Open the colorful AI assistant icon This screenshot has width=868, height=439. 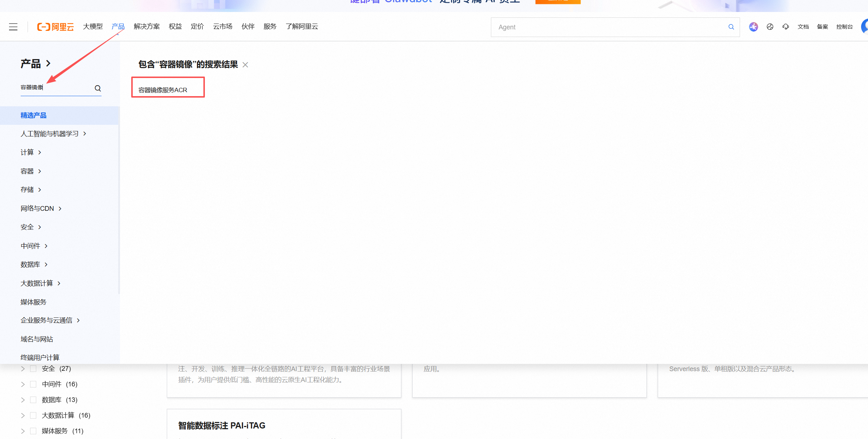pos(753,27)
